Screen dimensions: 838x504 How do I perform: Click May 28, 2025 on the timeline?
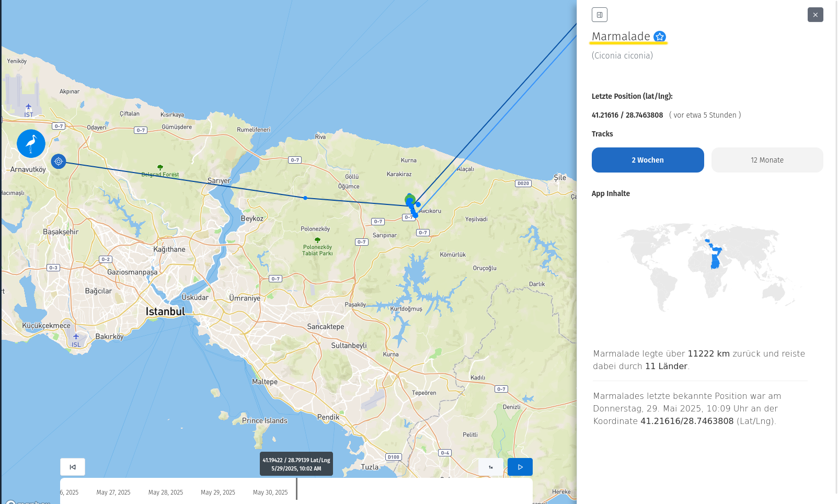pos(166,492)
